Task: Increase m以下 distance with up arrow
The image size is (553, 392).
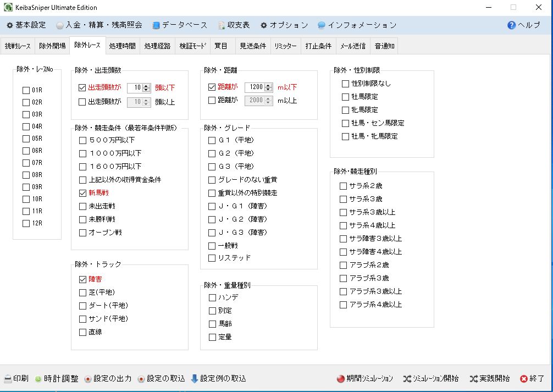Action: point(268,85)
